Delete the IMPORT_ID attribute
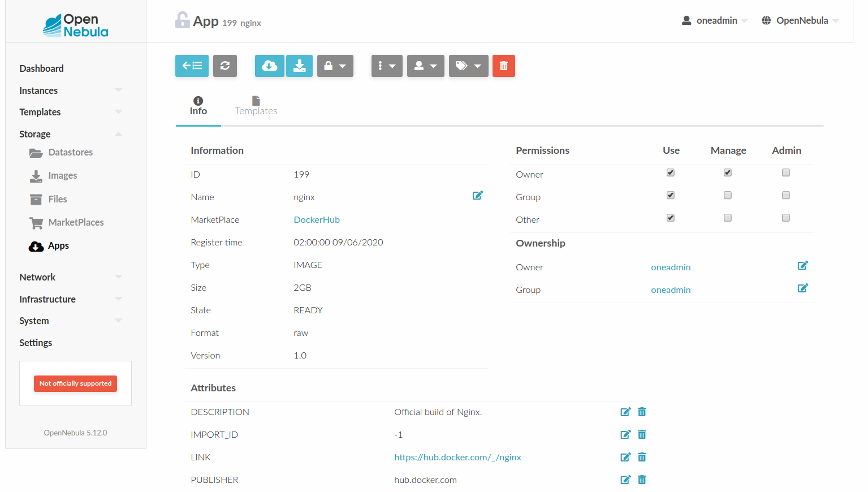Viewport: 868px width, 492px height. pos(642,434)
